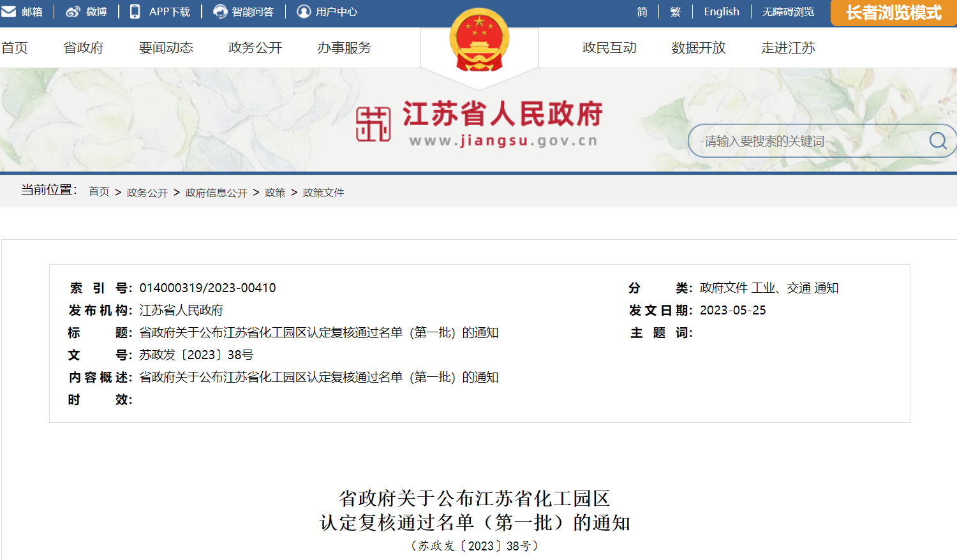Select 省政府 in the navigation bar
This screenshot has height=560, width=957.
84,48
